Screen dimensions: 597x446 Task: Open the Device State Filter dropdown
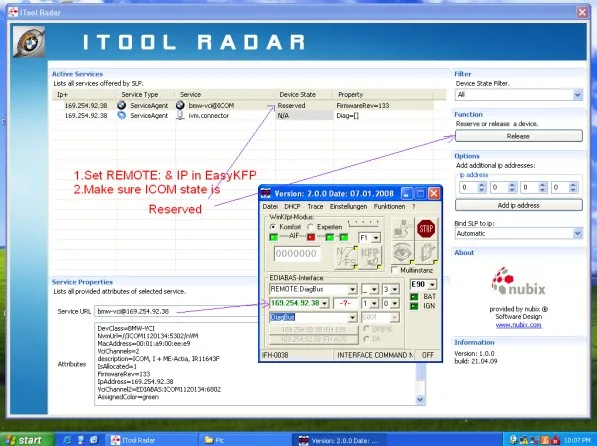pos(519,94)
